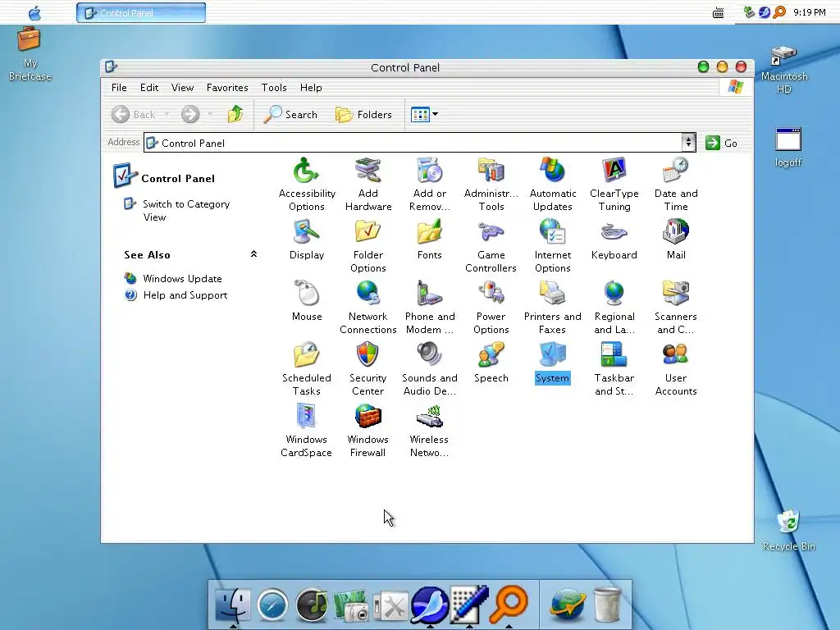The height and width of the screenshot is (630, 840).
Task: Click the Finder icon in dock
Action: (x=232, y=605)
